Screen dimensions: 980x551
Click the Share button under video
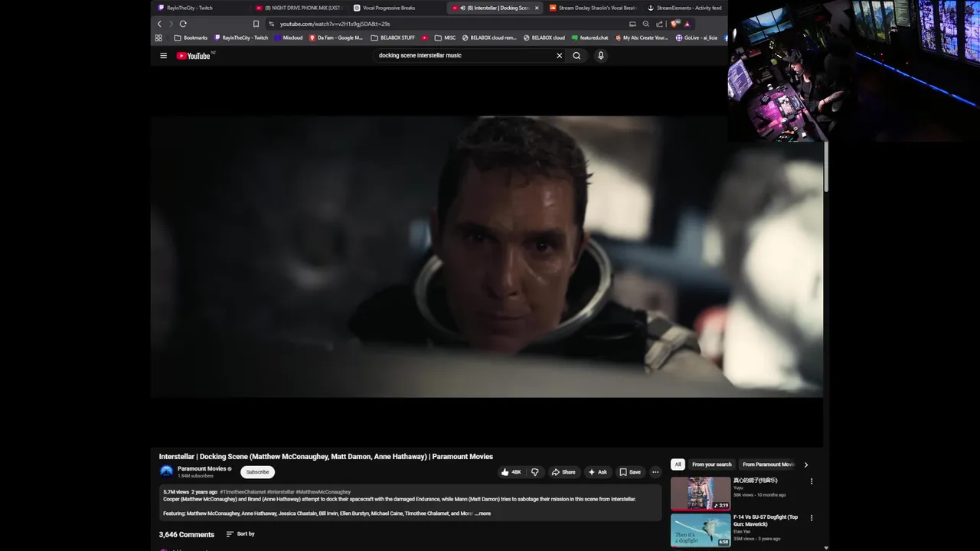(563, 472)
